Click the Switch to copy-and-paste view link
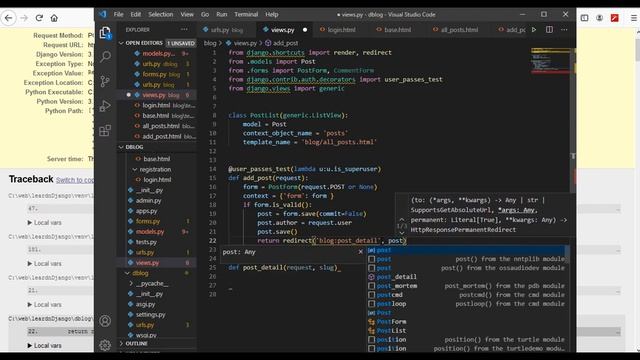This screenshot has width=640, height=360. [x=75, y=180]
